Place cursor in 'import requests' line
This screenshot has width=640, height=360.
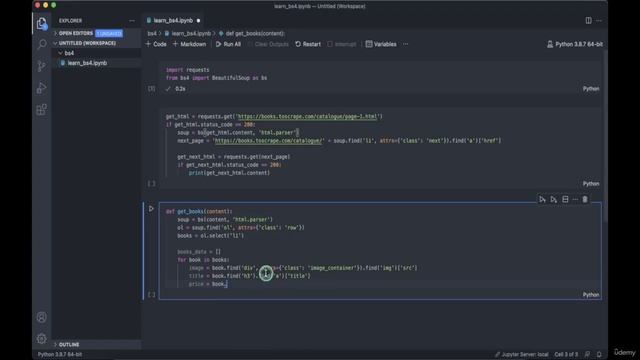[x=187, y=70]
